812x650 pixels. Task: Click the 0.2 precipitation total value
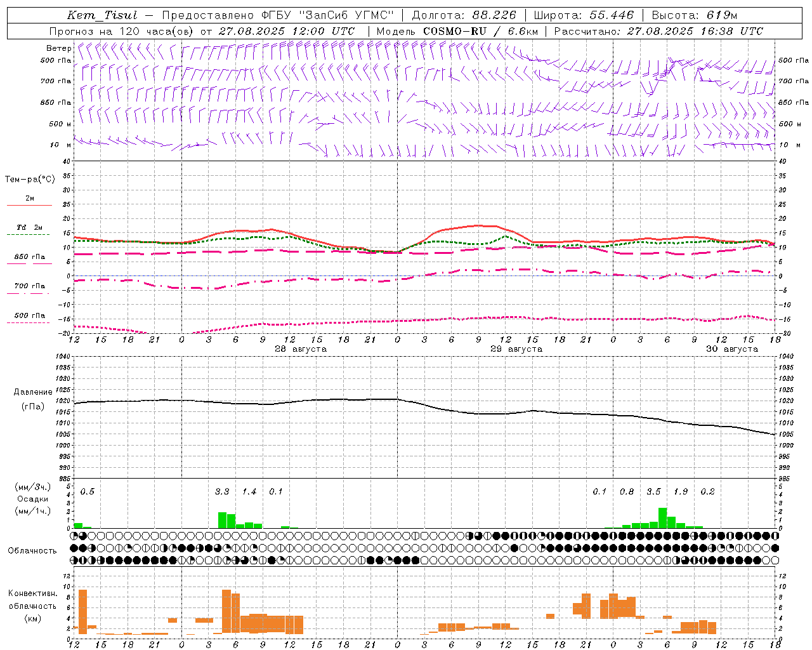(707, 492)
